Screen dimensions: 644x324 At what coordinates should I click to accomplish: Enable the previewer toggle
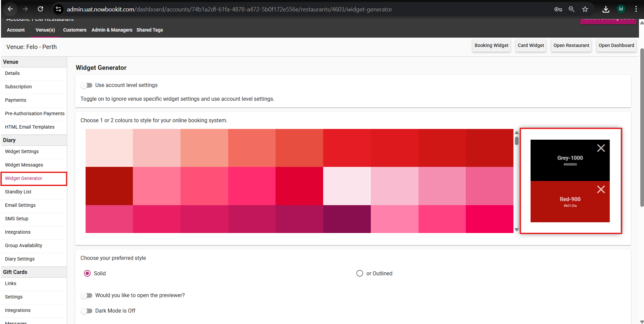[x=87, y=295]
